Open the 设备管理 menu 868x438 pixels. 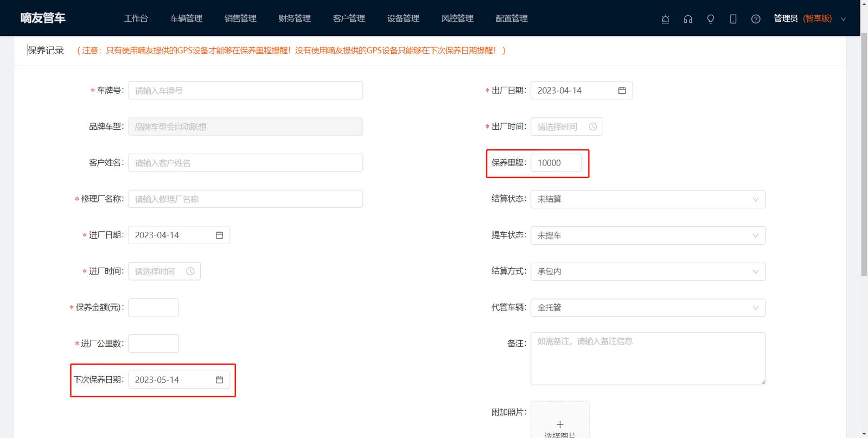(x=403, y=18)
